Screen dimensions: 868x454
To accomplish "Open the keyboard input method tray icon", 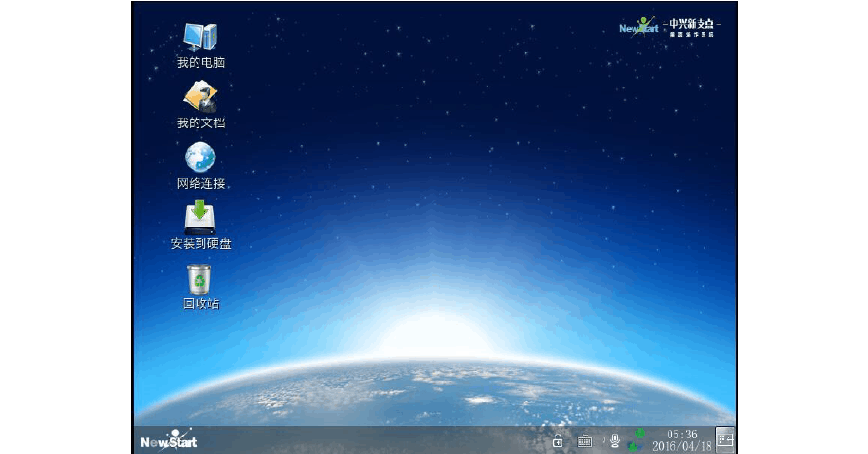I will coord(585,441).
